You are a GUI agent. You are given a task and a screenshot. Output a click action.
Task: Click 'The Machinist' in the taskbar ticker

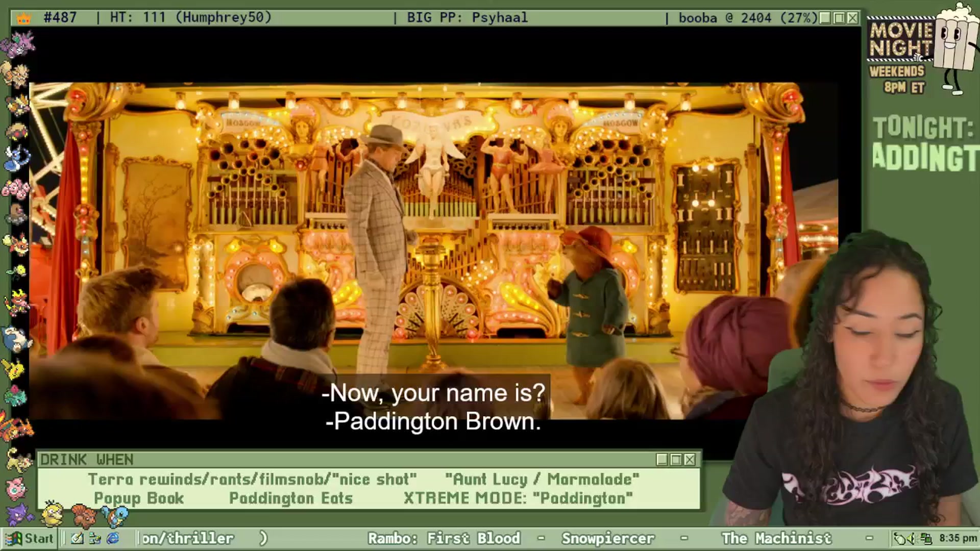[x=776, y=538]
